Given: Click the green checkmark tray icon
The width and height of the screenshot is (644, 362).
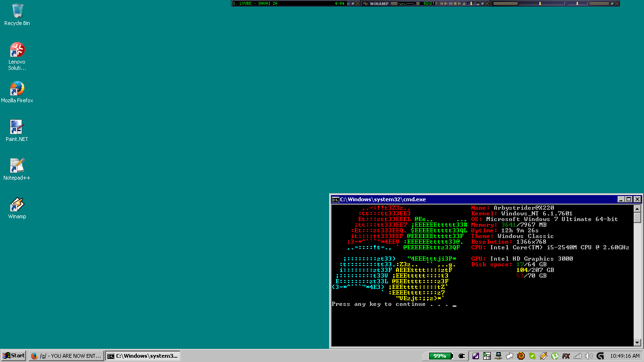Looking at the screenshot, I should 532,356.
